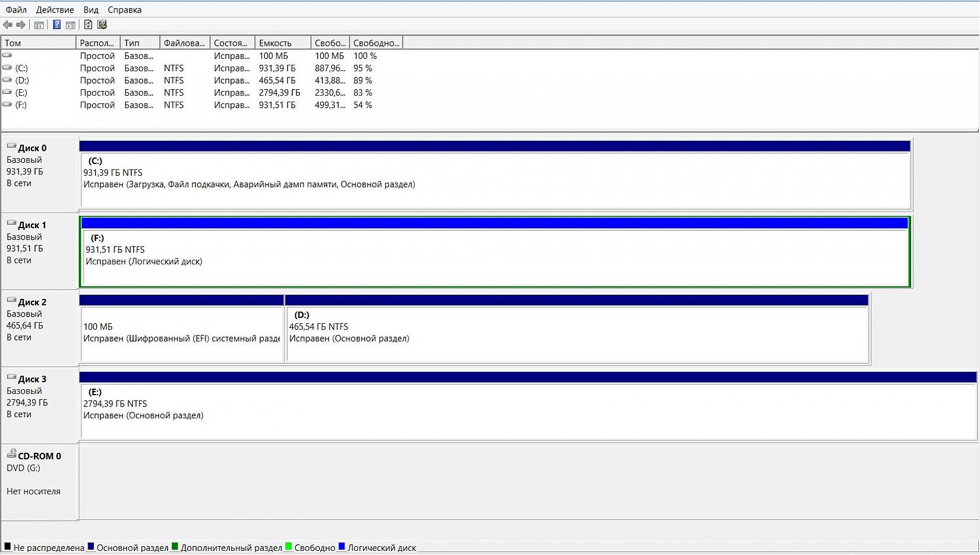
Task: Click the 499,31... free space cell
Action: point(330,105)
